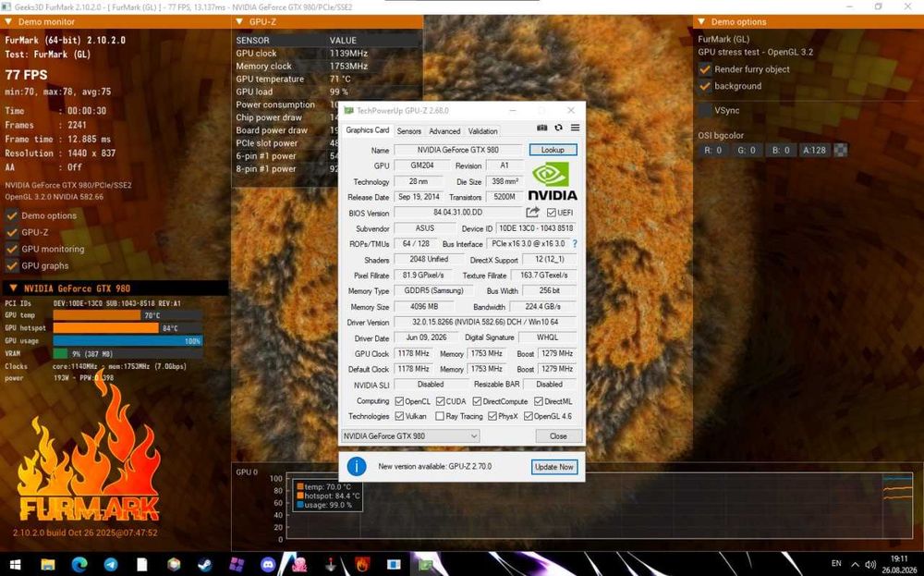Click the colorful cube taskbar icon
The height and width of the screenshot is (576, 924).
(174, 565)
